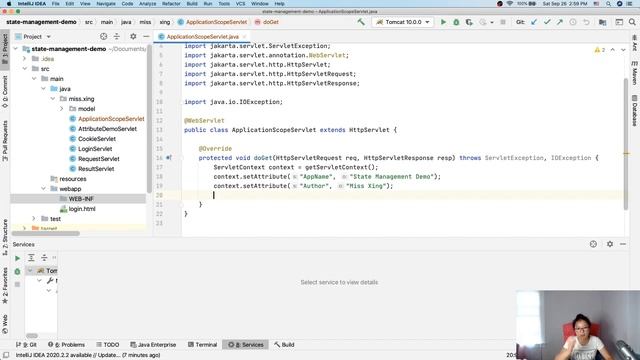Toggle the Services tool window button

pos(246,344)
